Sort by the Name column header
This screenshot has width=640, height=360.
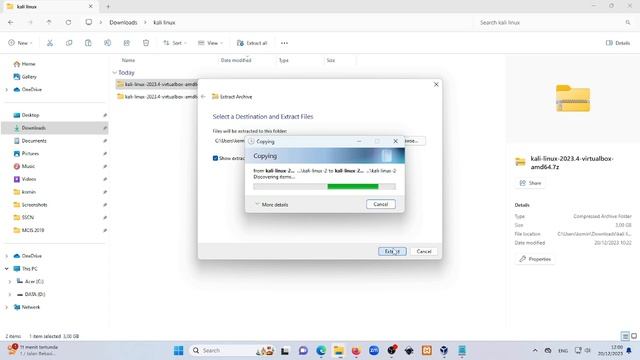(128, 60)
